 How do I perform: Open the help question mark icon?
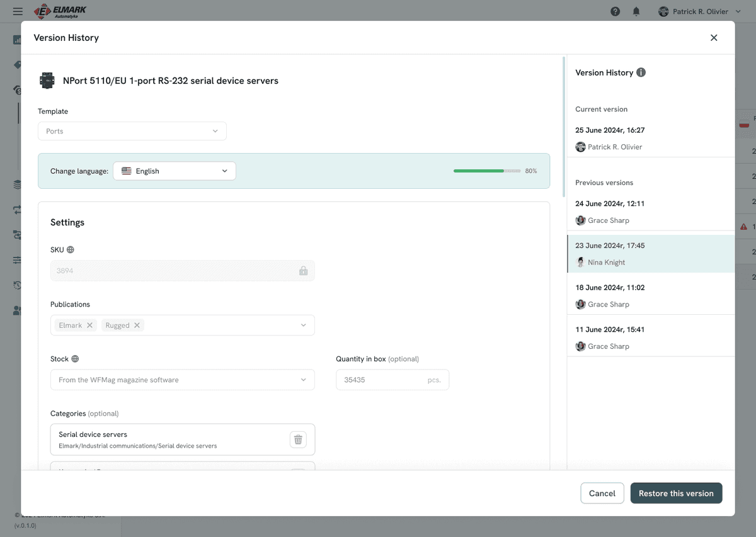click(x=616, y=11)
